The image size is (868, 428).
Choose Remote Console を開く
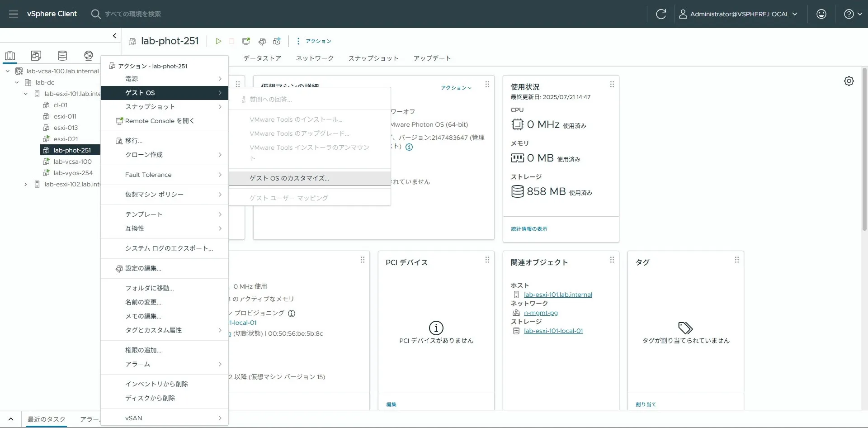pos(165,121)
